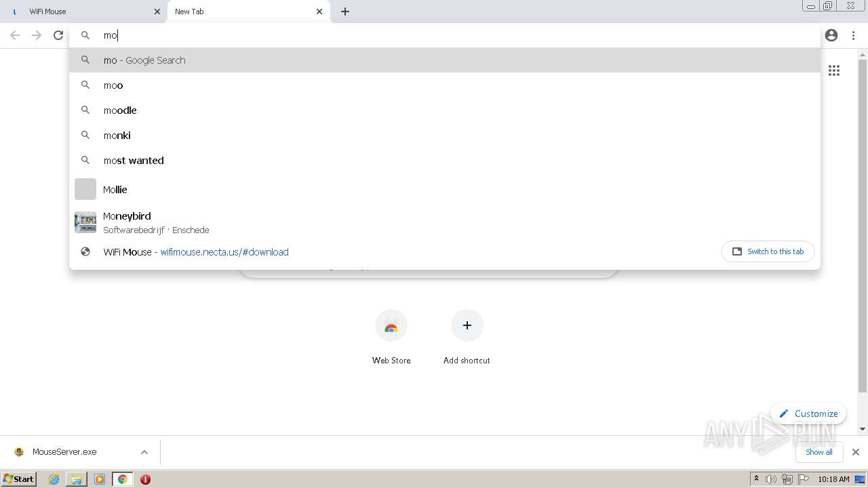Open the downloaded MouseServer.exe file
Viewport: 868px width, 488px height.
65,452
